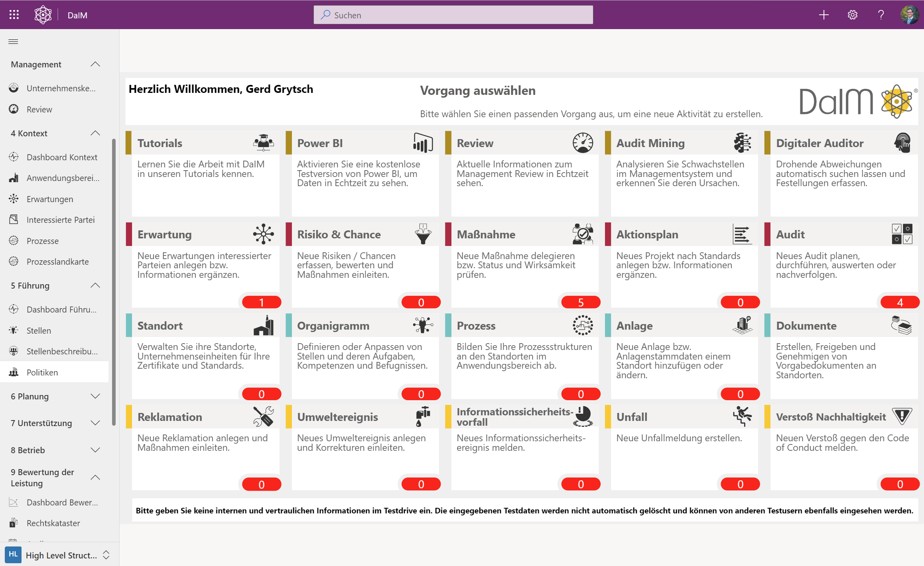Image resolution: width=924 pixels, height=566 pixels.
Task: Open the Dokumente books icon
Action: [902, 325]
